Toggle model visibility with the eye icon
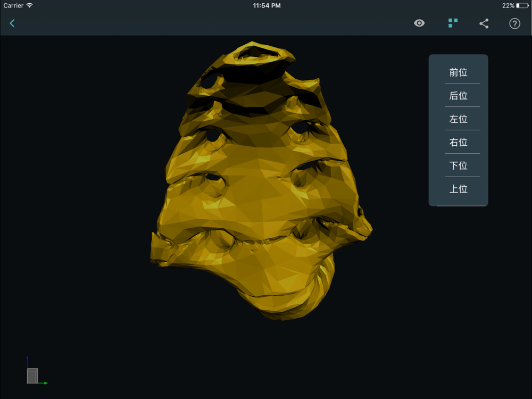The height and width of the screenshot is (399, 532). coord(419,23)
